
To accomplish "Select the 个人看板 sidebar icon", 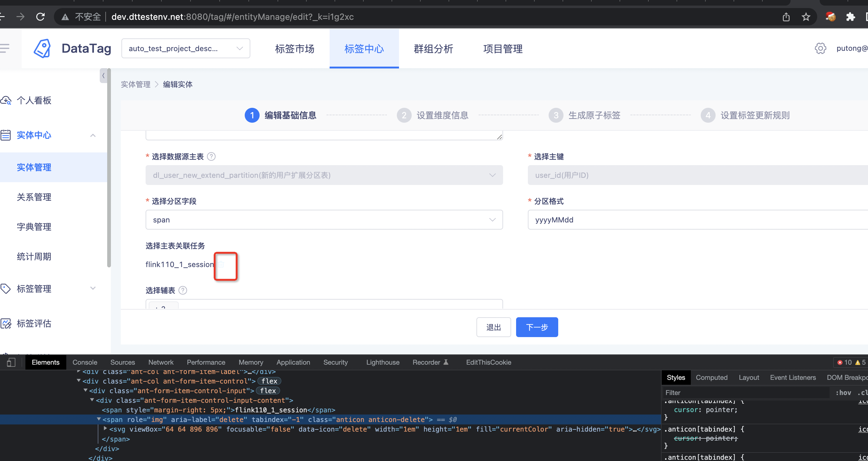I will (6, 100).
